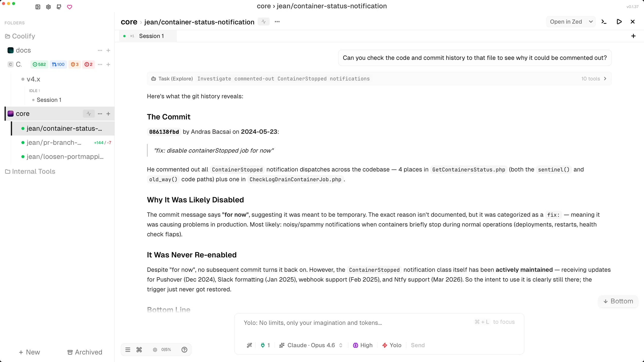The image size is (644, 362).
Task: Collapse the folders sidebar
Action: coord(37,7)
